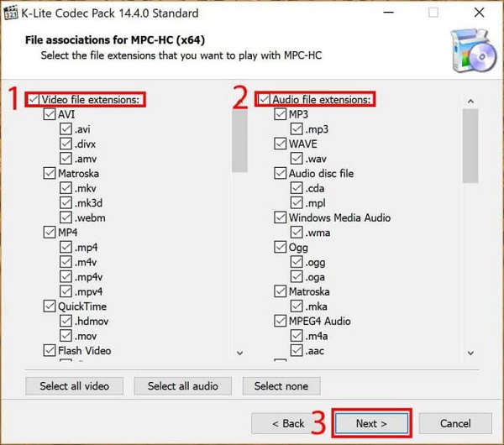Uncheck the .webm extension checkbox

point(66,217)
